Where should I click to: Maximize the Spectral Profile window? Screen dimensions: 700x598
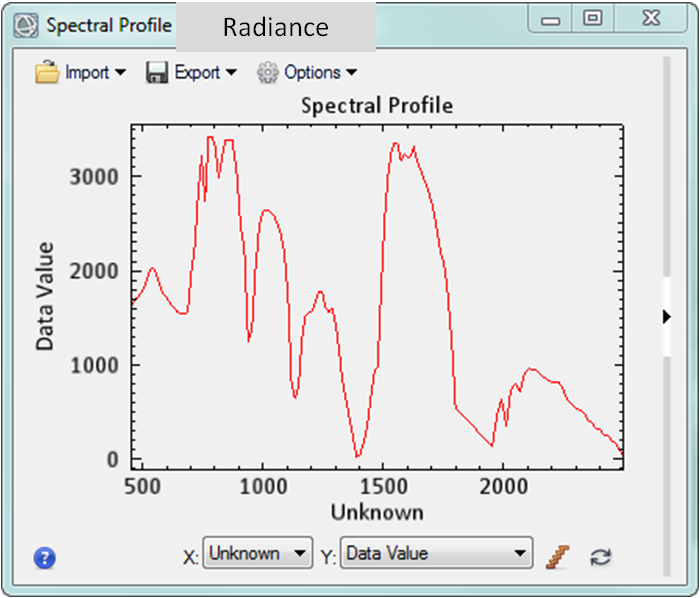point(593,18)
